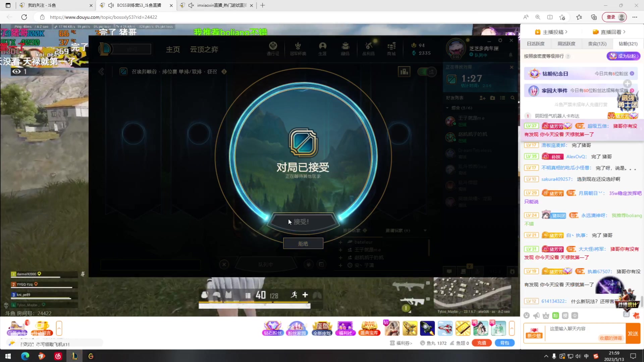Viewport: 644px width, 362px height.
Task: Click the 福利社 welfare club icon
Action: click(345, 328)
